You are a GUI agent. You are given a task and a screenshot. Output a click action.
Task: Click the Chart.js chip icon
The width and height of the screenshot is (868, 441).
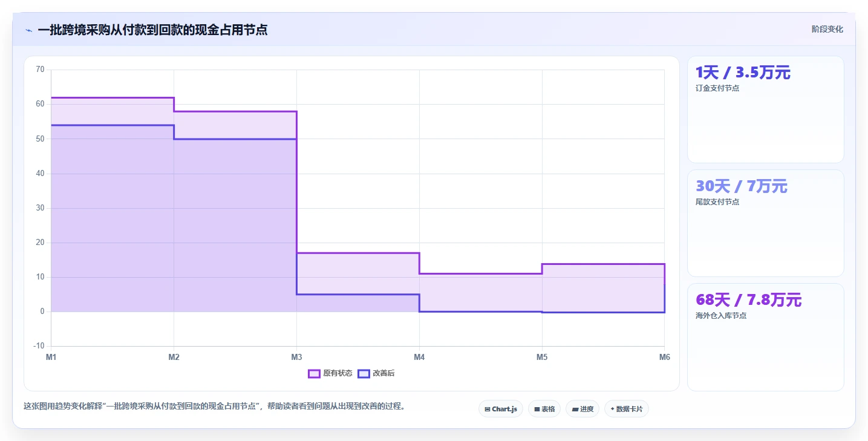tap(488, 410)
